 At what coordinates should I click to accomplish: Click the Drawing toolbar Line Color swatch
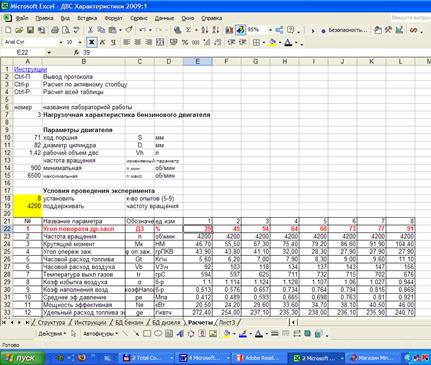pos(242,333)
